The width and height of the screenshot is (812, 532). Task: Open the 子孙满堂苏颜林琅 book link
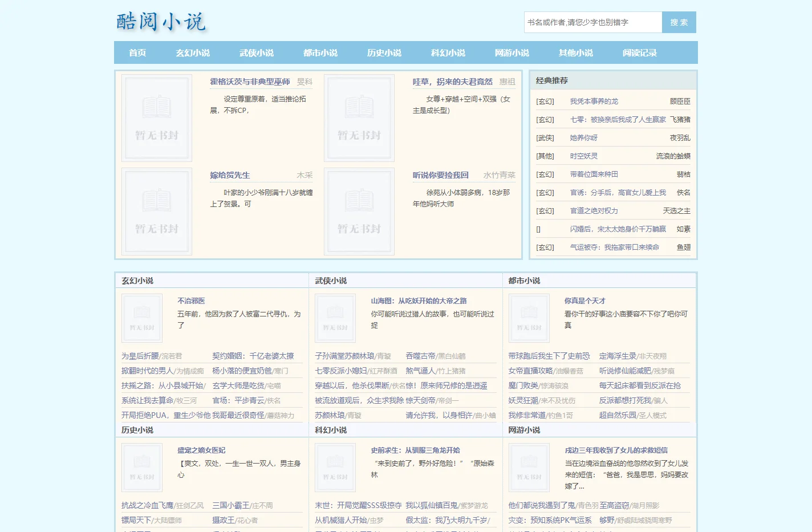click(345, 356)
